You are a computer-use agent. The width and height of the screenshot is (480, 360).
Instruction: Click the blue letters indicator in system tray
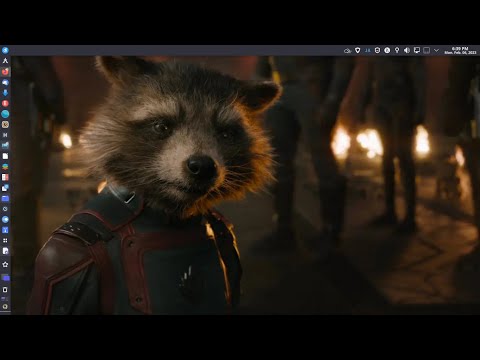tap(367, 50)
